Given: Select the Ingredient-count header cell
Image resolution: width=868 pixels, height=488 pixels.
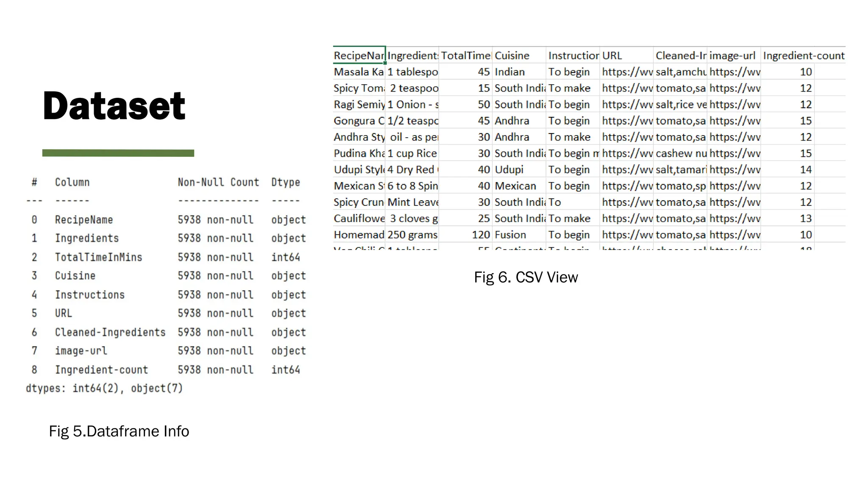Looking at the screenshot, I should pos(803,55).
